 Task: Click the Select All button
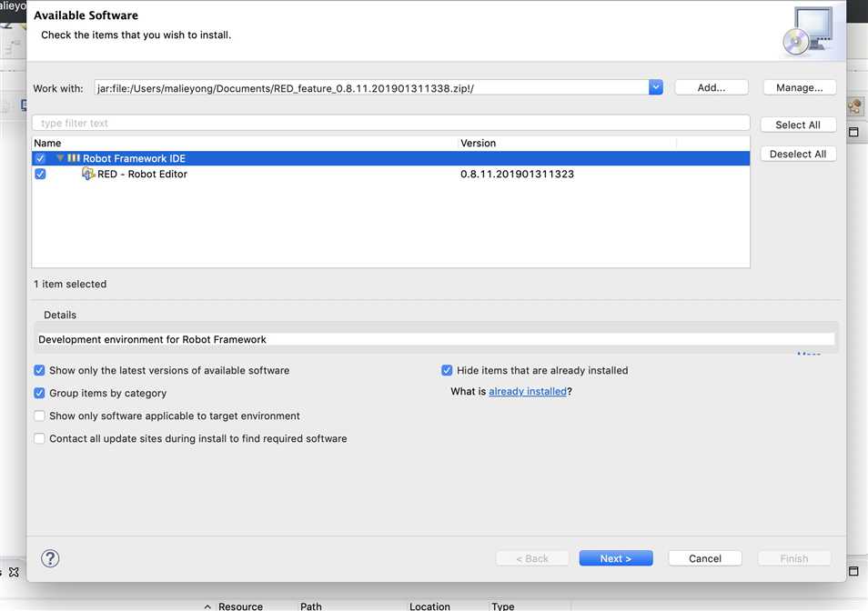(x=798, y=125)
